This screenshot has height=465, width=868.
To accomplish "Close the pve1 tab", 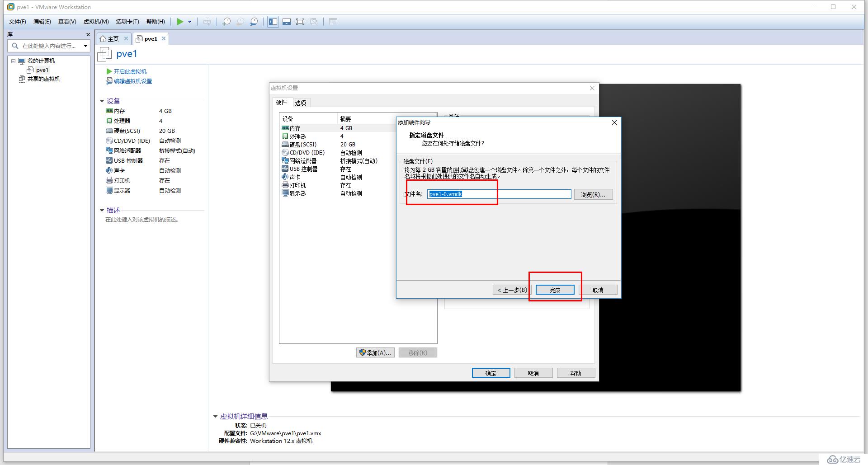I will 164,39.
